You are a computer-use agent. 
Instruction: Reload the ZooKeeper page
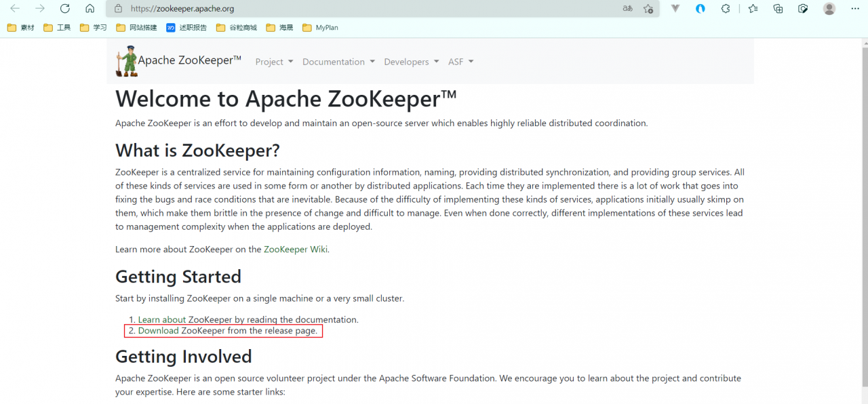click(x=65, y=9)
